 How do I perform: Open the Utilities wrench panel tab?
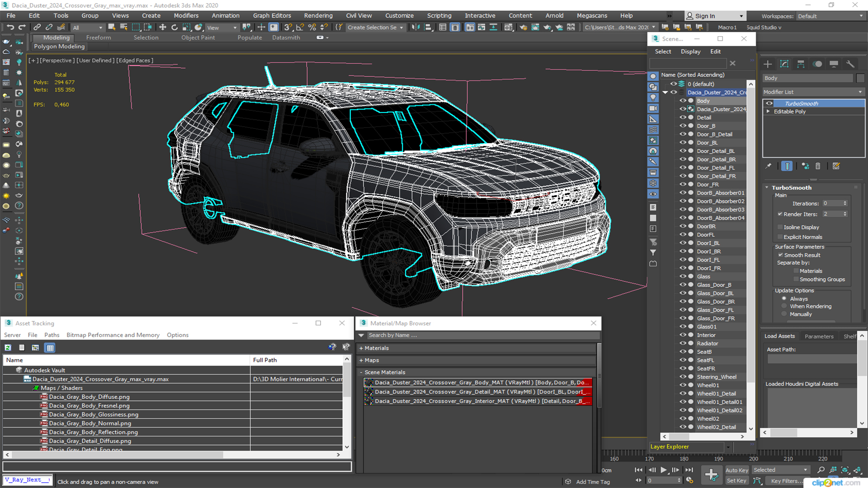tap(850, 64)
